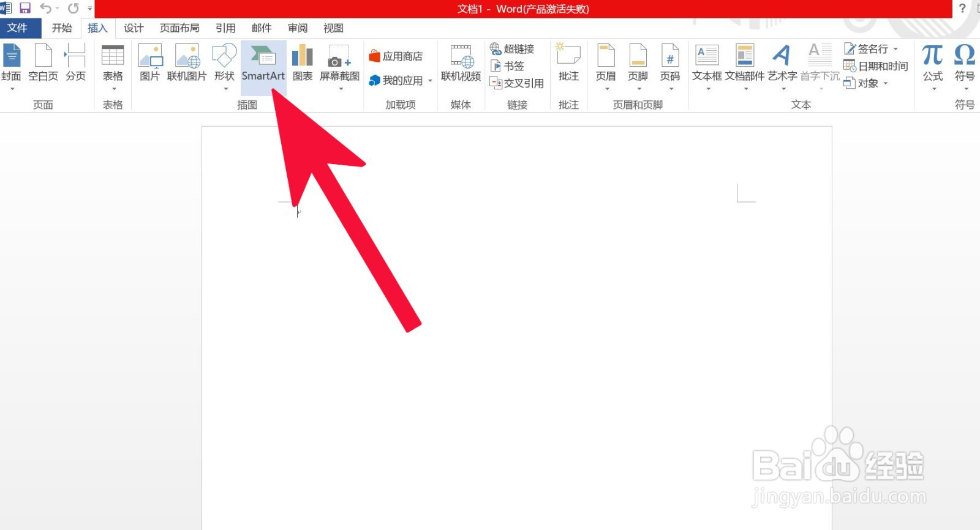Screen dimensions: 980x530
Task: Click the Screenshot (屏幕截图) icon
Action: [x=339, y=56]
